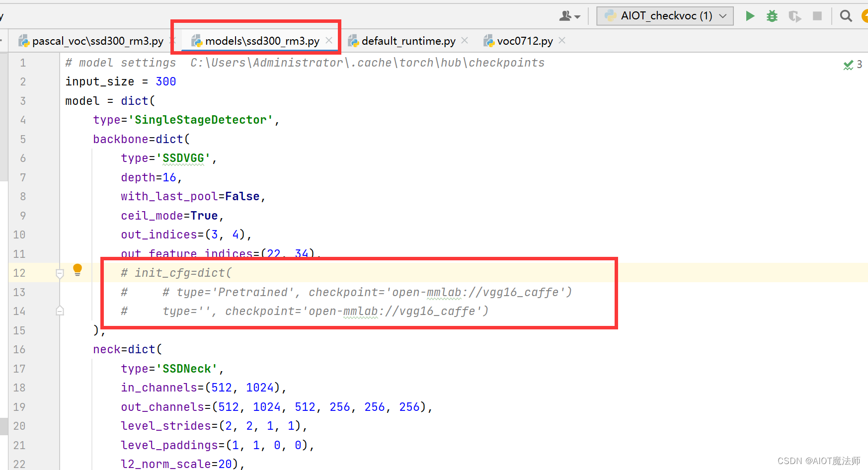Screen dimensions: 868x470
Task: Click the commented type='Pretrained' line
Action: pyautogui.click(x=346, y=292)
